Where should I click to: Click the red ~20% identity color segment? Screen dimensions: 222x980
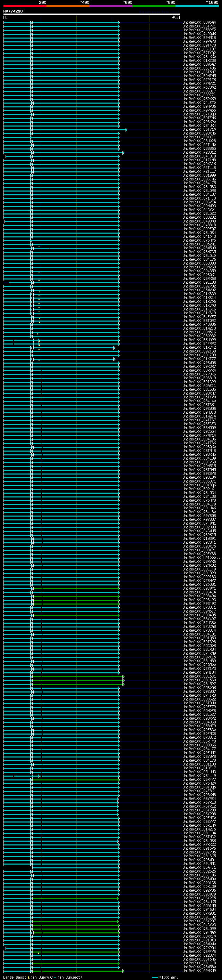click(x=25, y=6)
